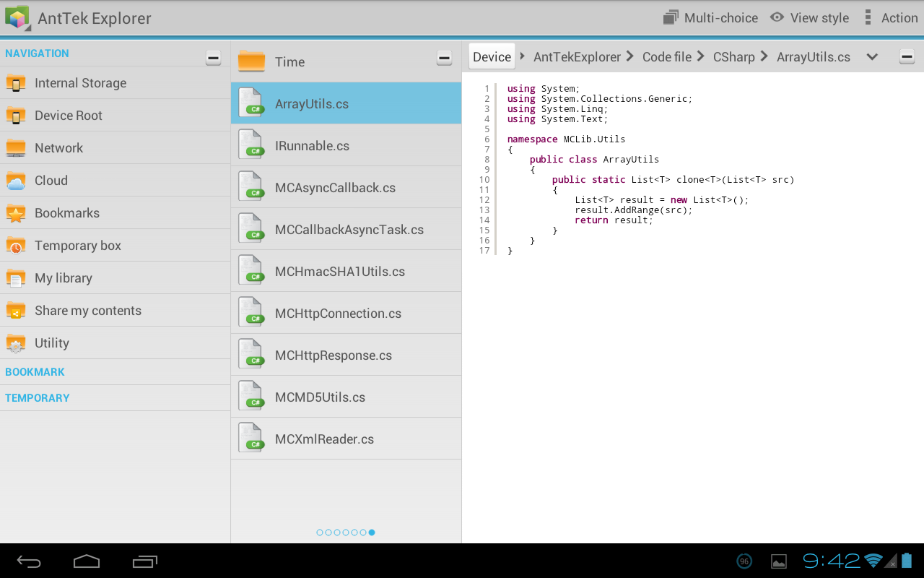Open the Network location
The height and width of the screenshot is (578, 924).
coord(58,147)
